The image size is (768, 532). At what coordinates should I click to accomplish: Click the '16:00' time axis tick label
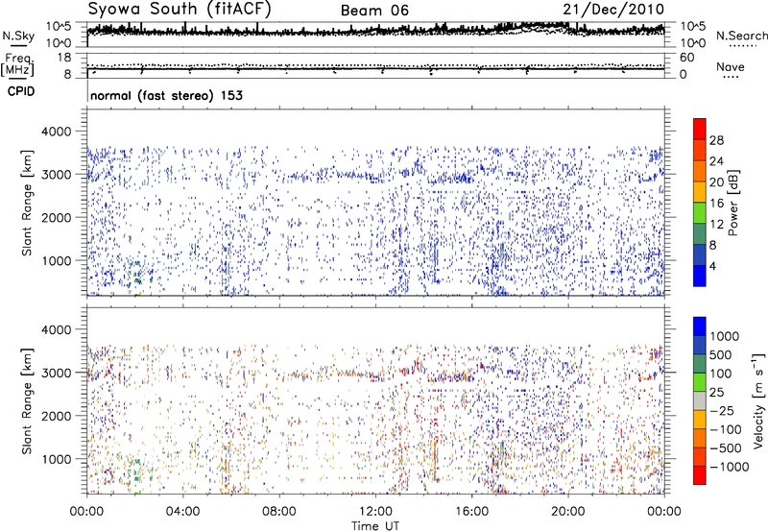point(471,512)
